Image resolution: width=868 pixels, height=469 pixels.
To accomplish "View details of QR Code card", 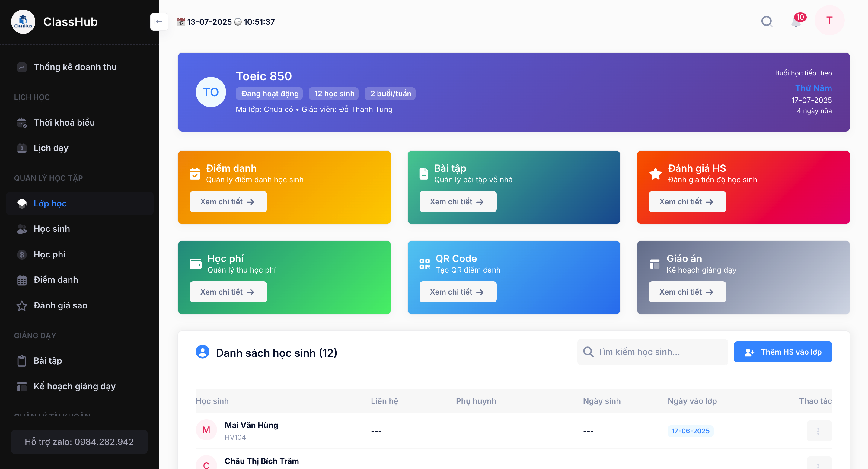I will (x=458, y=292).
